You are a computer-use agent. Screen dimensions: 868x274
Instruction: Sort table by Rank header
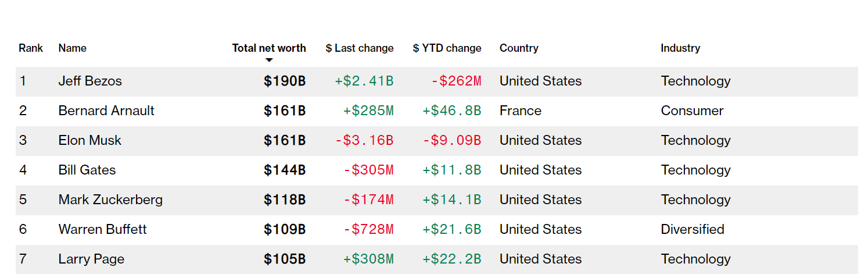[31, 48]
